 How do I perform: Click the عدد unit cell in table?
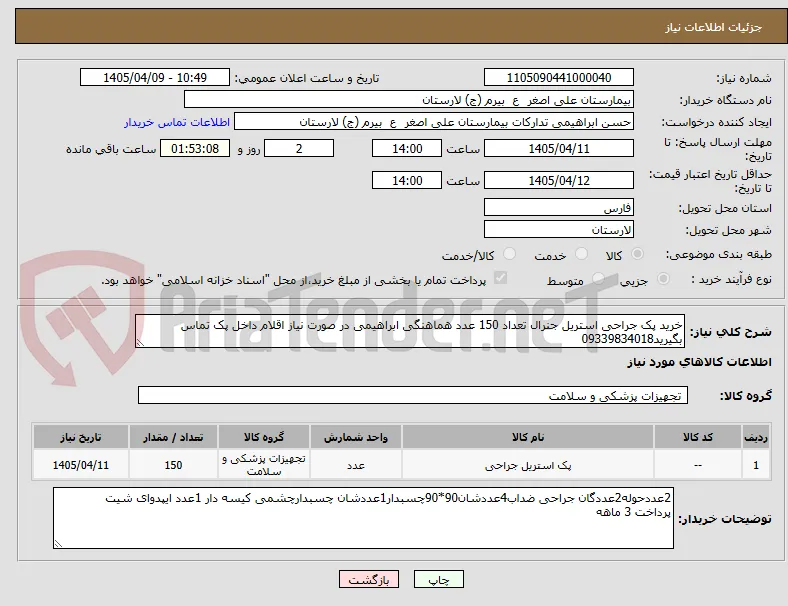coord(356,465)
